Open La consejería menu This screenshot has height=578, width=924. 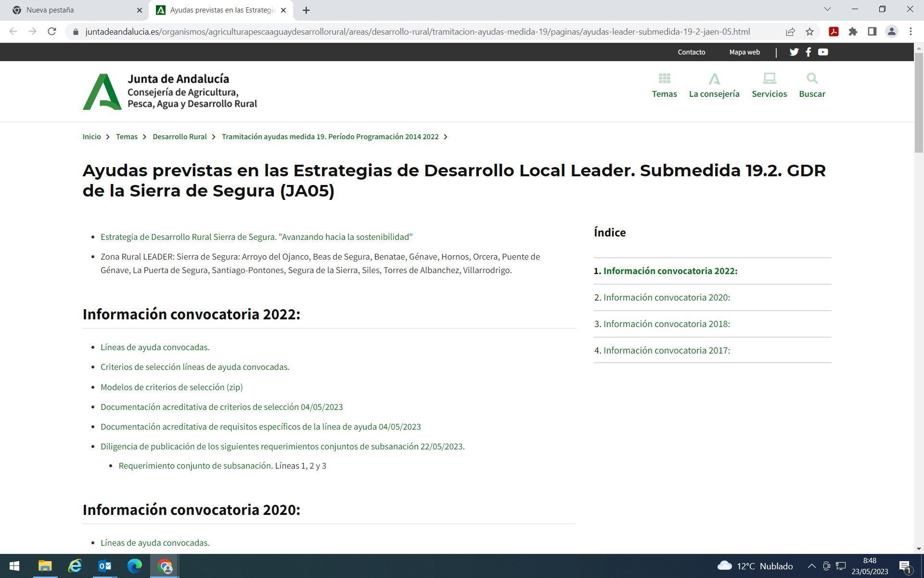(714, 86)
